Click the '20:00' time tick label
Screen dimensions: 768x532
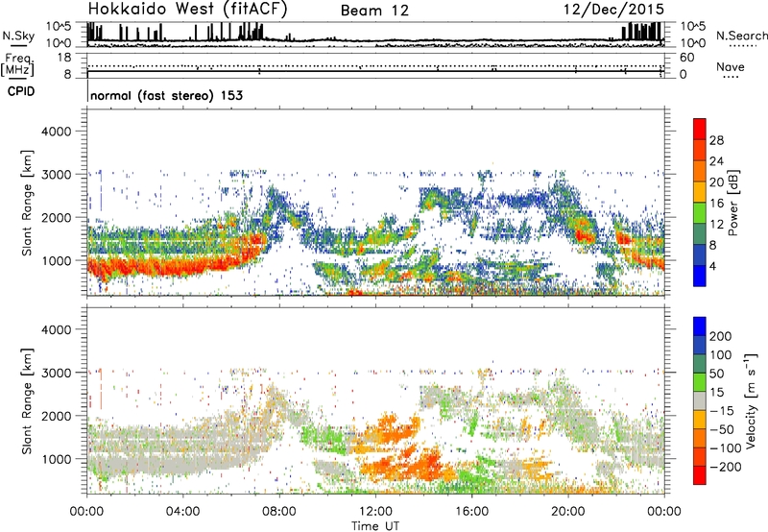(568, 512)
